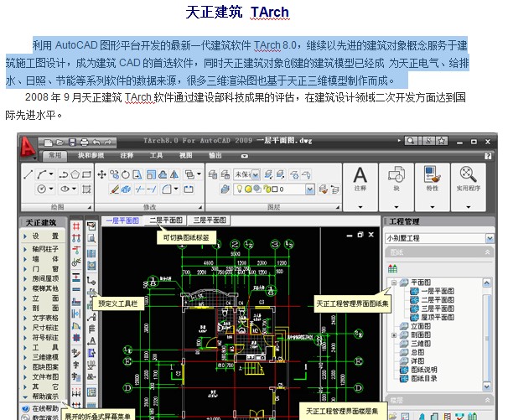
Task: Open the layer name dropdown showing 0
Action: click(309, 189)
